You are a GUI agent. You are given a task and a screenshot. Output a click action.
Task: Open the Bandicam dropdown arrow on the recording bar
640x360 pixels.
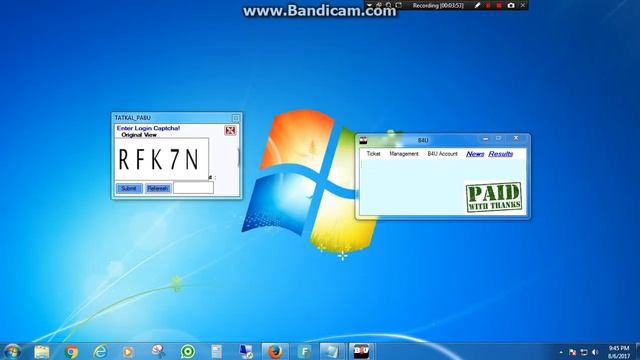(x=369, y=5)
